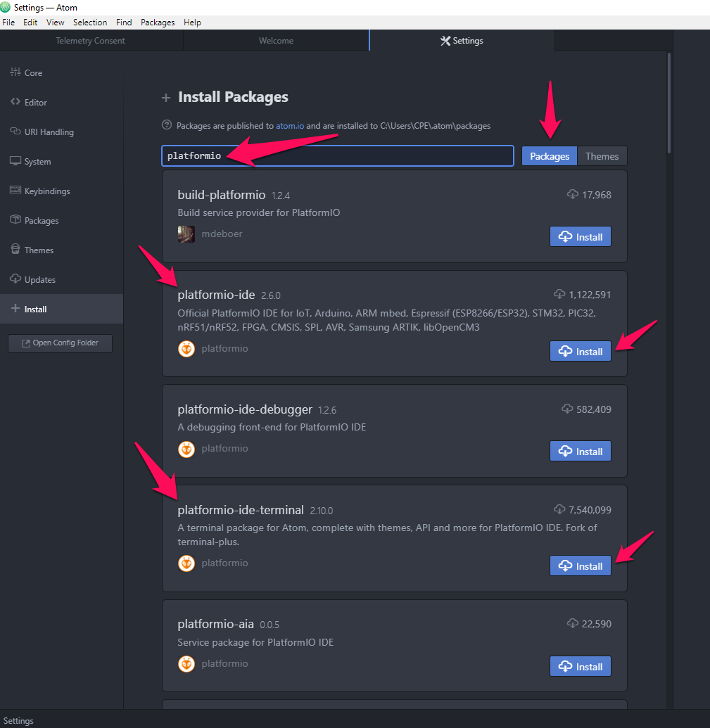Click the URI Handling link icon
The image size is (710, 728).
click(15, 132)
